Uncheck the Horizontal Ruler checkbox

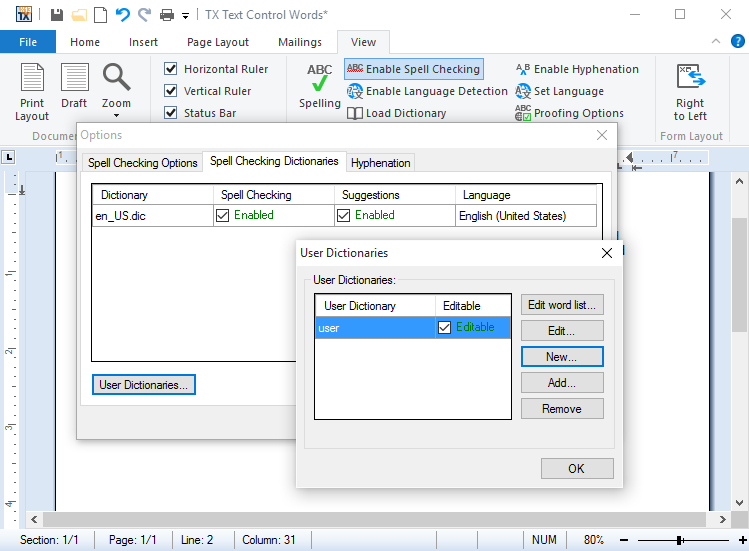[x=170, y=69]
